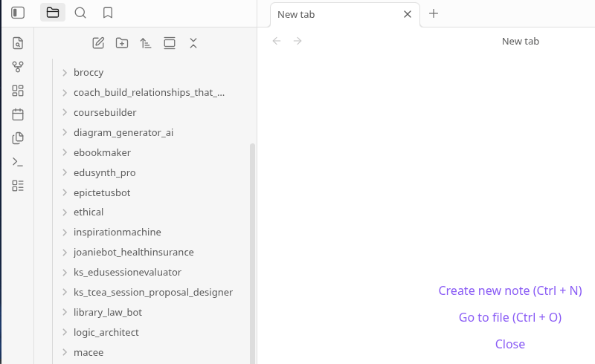595x364 pixels.
Task: Click the New note pencil icon
Action: (98, 43)
